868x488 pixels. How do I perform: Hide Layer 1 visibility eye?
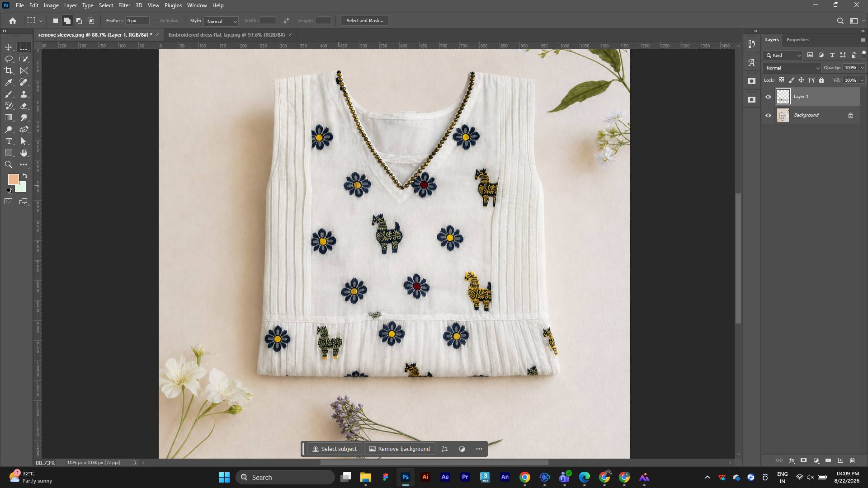(768, 97)
